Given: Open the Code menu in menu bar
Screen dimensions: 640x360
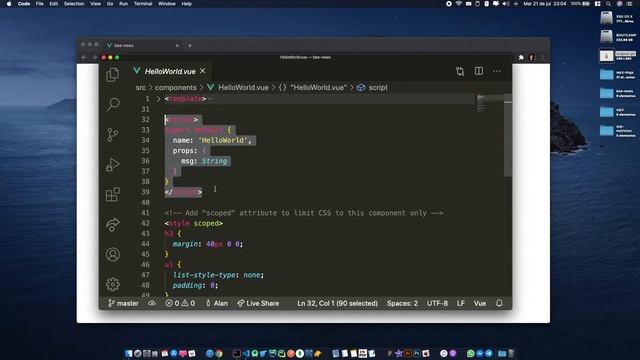Looking at the screenshot, I should 24,4.
